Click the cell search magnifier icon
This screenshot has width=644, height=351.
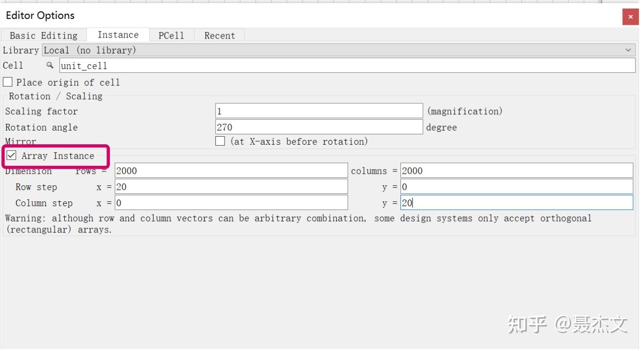(50, 66)
